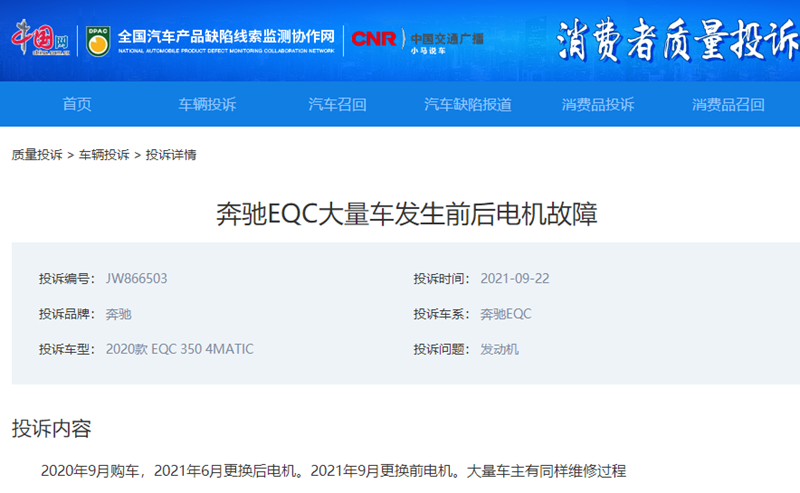Click the CNR 中国交通广播 logo

[417, 41]
